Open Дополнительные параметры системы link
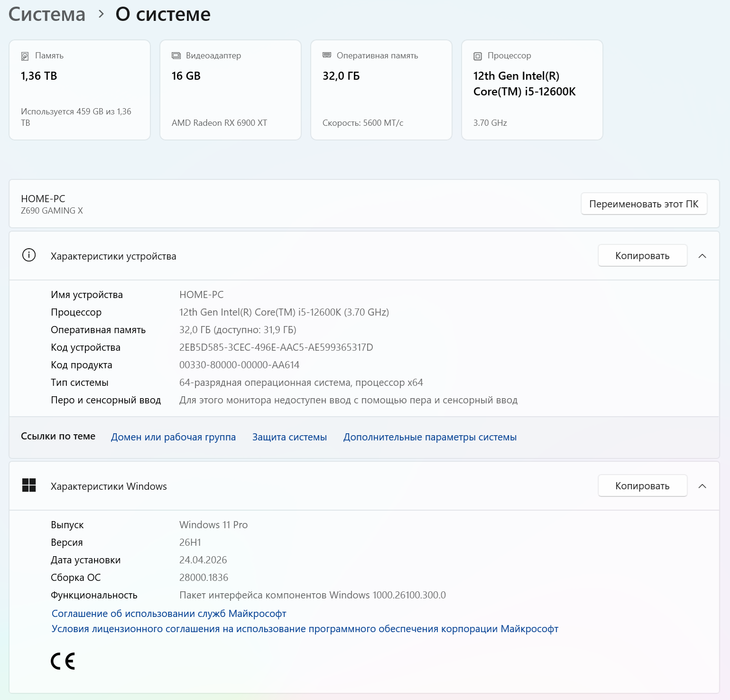Screen dimensions: 730x700 click(x=430, y=437)
